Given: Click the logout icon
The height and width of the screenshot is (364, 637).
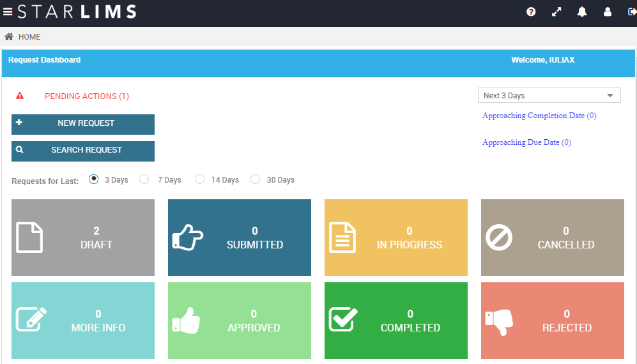Looking at the screenshot, I should coord(632,12).
